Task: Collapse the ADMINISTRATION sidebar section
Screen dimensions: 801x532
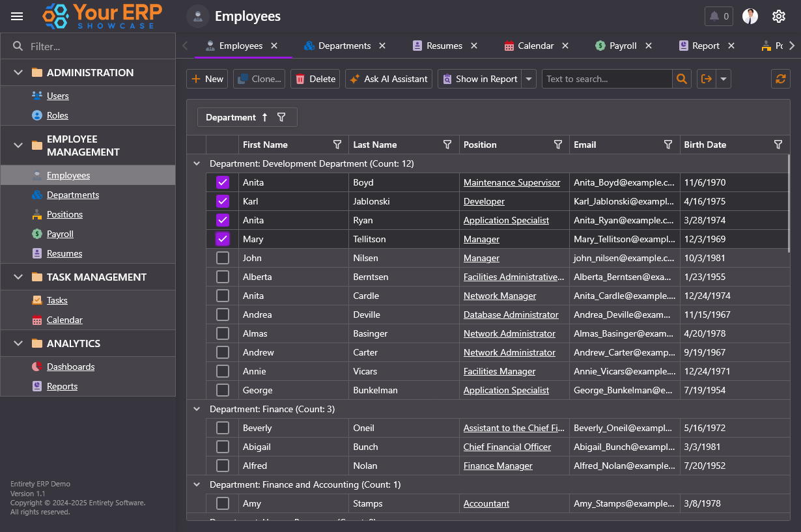Action: tap(18, 72)
